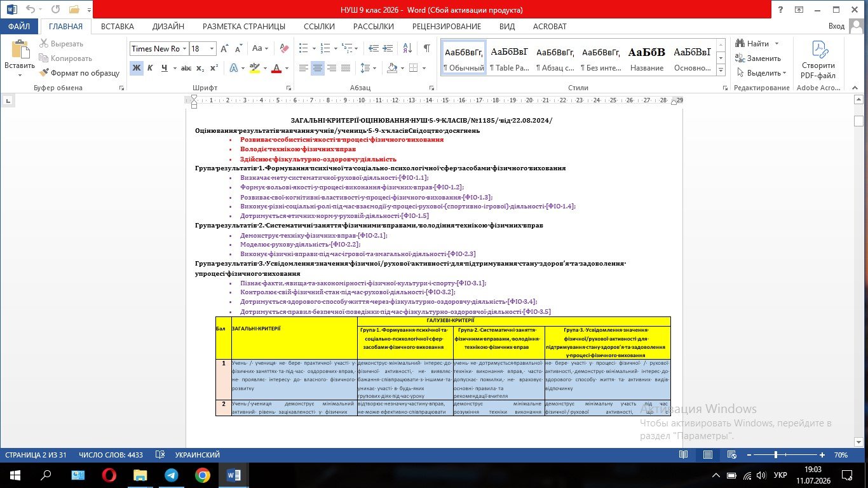Toggle subscript (x₂) formatting
868x488 pixels.
tap(200, 68)
